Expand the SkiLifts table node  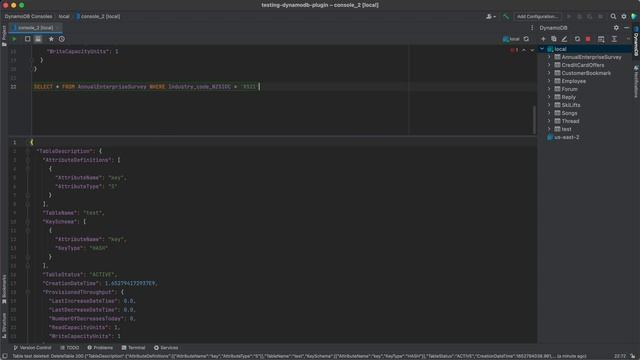pyautogui.click(x=549, y=105)
